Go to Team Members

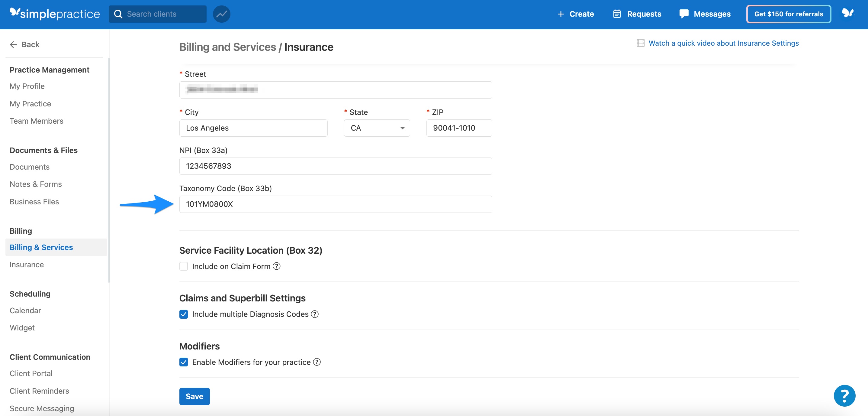36,121
